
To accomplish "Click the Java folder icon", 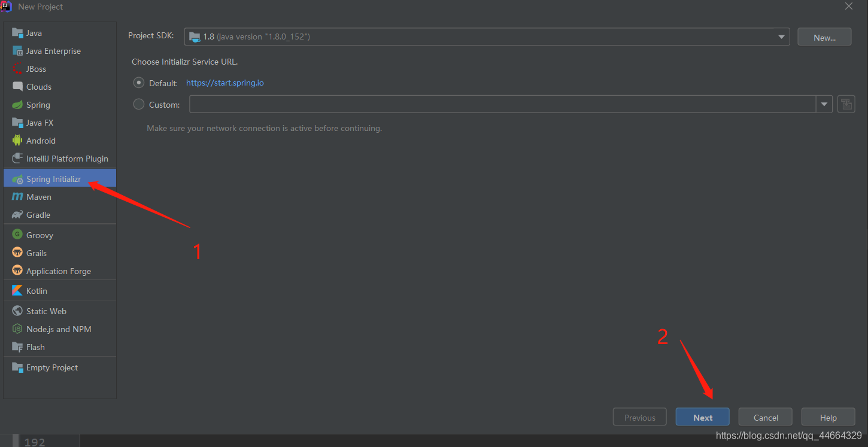I will point(17,33).
